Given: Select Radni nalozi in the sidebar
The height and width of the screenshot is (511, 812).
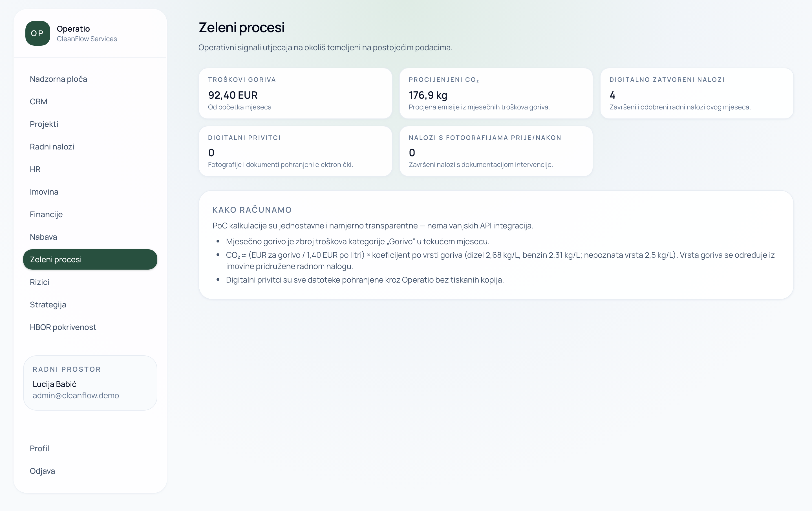Looking at the screenshot, I should [90, 147].
